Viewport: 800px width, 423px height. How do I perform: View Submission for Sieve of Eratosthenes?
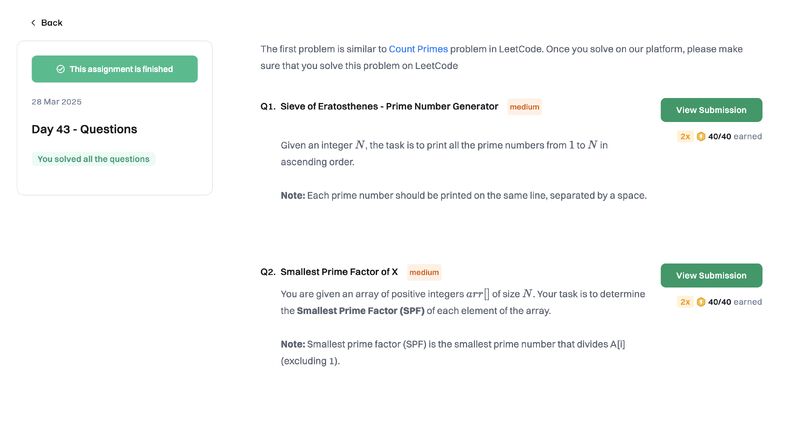click(x=711, y=110)
